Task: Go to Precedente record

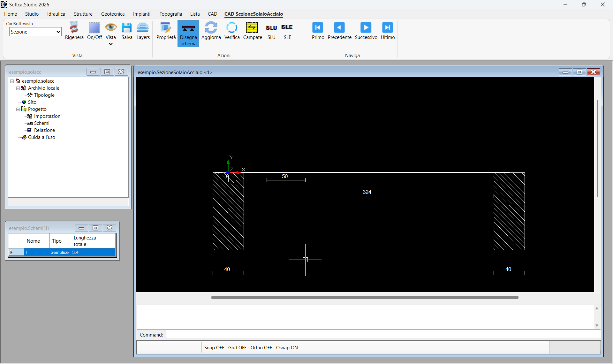Action: pyautogui.click(x=339, y=31)
